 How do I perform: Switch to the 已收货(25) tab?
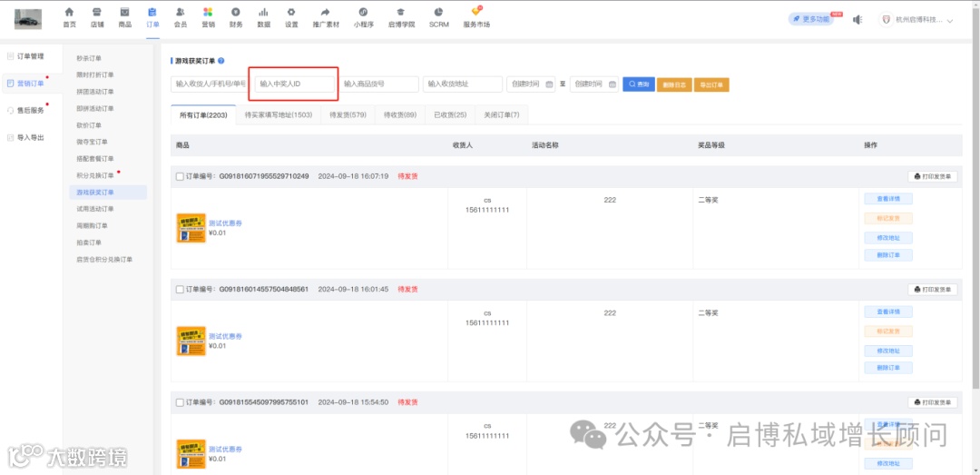[450, 115]
